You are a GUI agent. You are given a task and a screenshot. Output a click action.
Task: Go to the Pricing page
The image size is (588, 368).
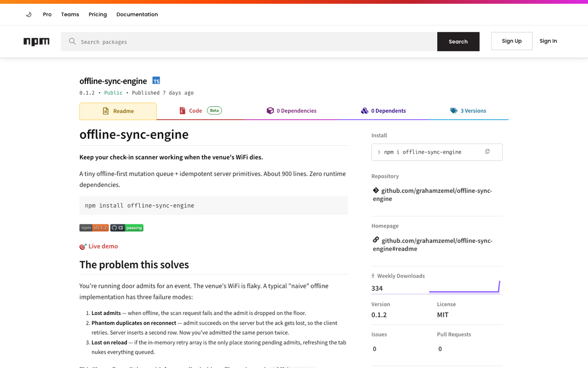click(98, 15)
